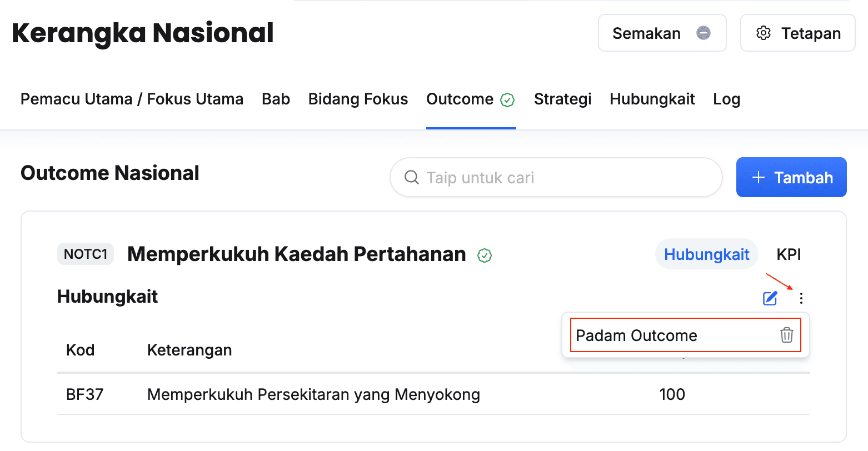Open the Bidang Fokus tab
868x451 pixels.
[358, 99]
